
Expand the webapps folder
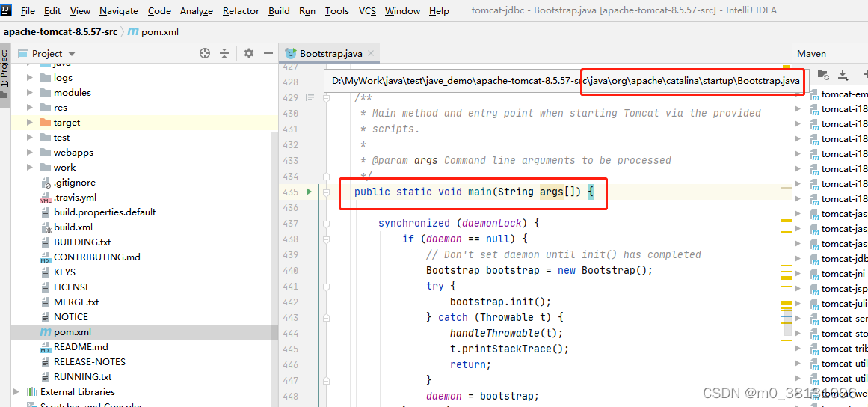pyautogui.click(x=30, y=153)
